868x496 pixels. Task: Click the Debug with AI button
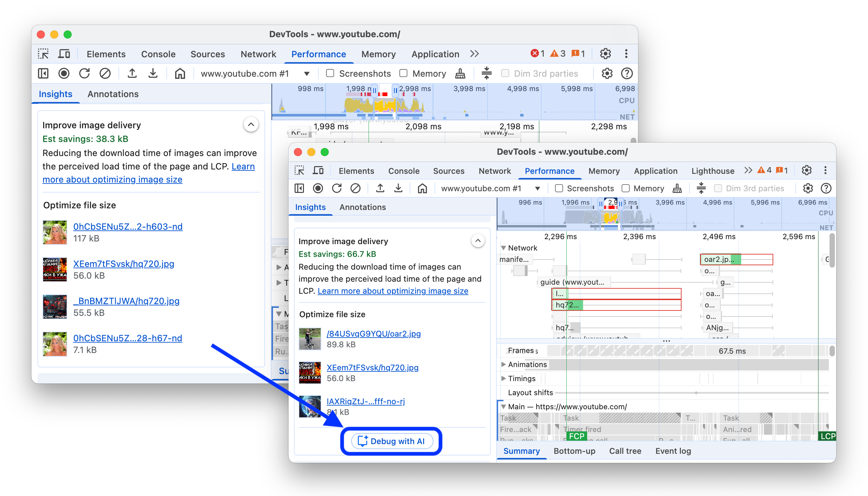(391, 441)
